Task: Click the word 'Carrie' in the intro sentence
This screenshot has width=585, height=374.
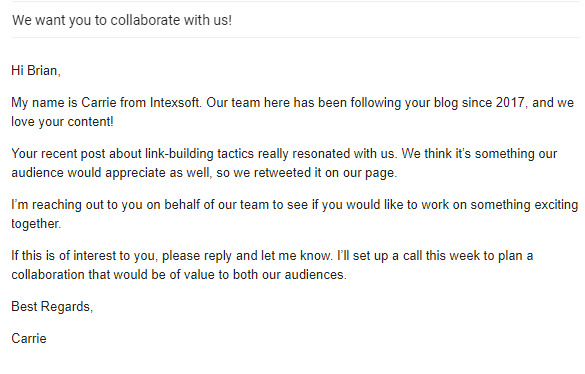Action: click(99, 103)
